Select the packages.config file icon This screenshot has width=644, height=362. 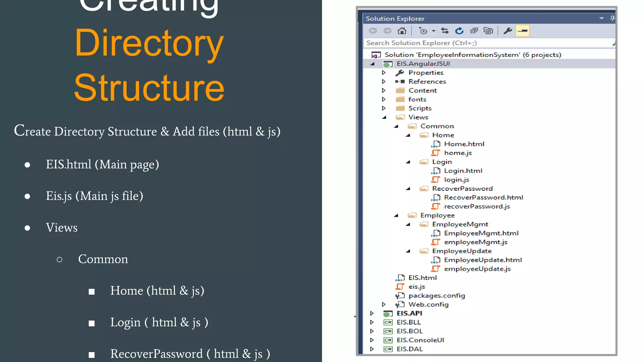click(x=400, y=296)
